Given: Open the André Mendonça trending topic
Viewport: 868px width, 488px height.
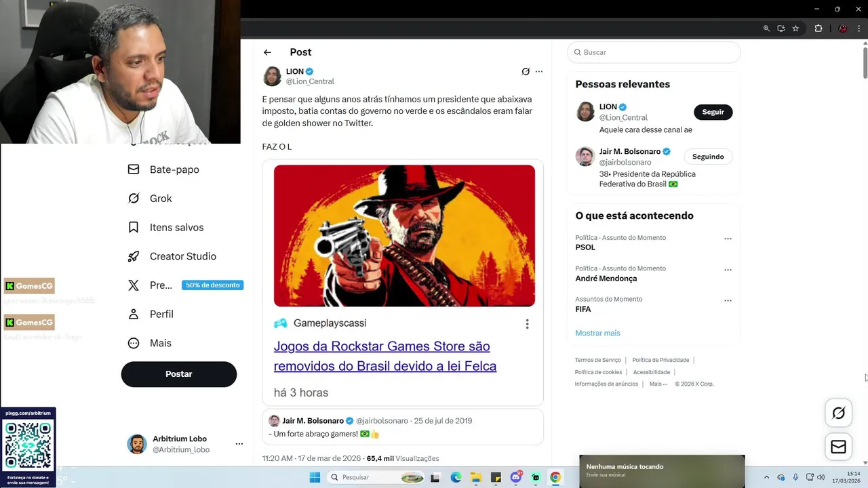Looking at the screenshot, I should click(x=606, y=279).
